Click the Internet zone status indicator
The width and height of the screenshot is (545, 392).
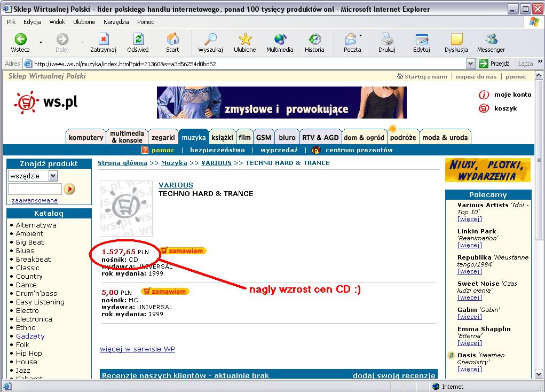click(448, 387)
